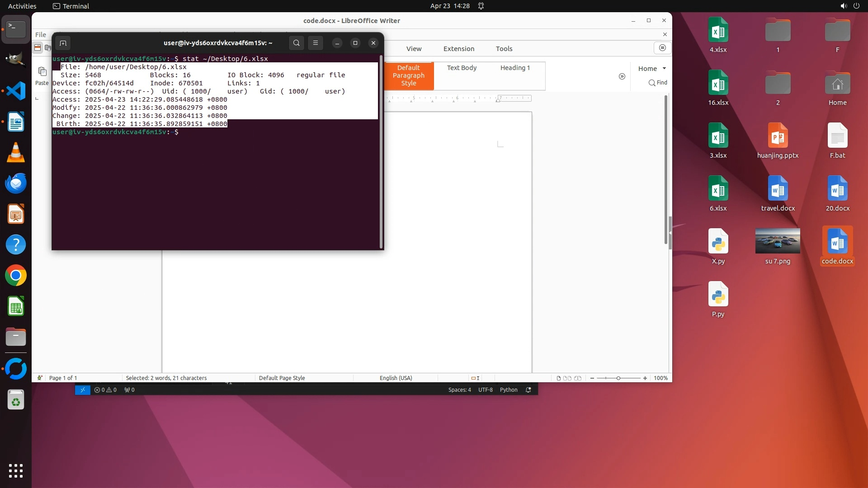Viewport: 868px width, 488px height.
Task: Toggle VS Code notifications bell
Action: 528,390
